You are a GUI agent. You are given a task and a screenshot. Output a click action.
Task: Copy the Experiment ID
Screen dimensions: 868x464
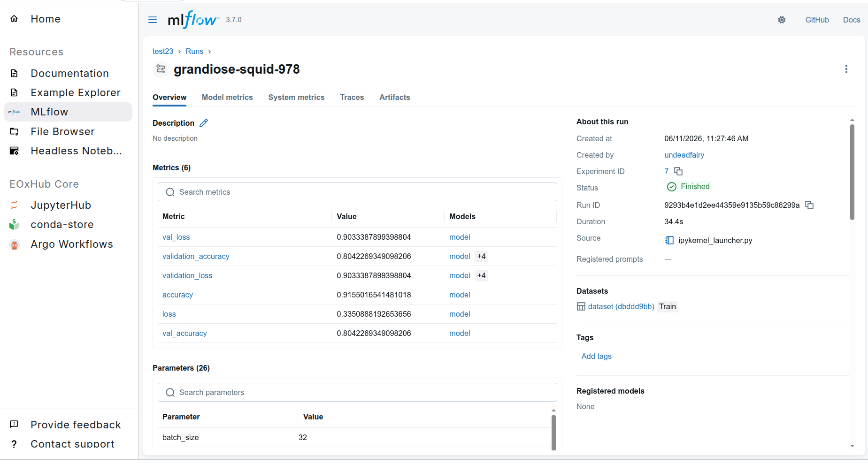(x=678, y=171)
